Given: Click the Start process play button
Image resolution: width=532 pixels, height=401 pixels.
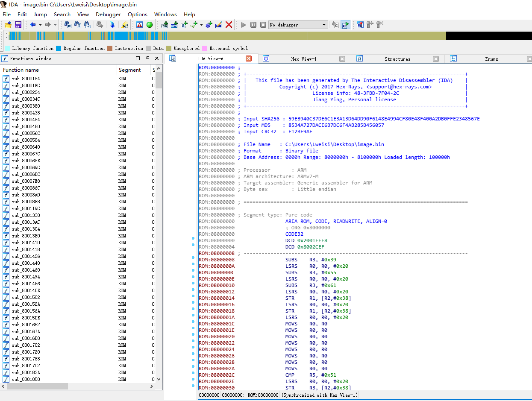Looking at the screenshot, I should pyautogui.click(x=244, y=25).
